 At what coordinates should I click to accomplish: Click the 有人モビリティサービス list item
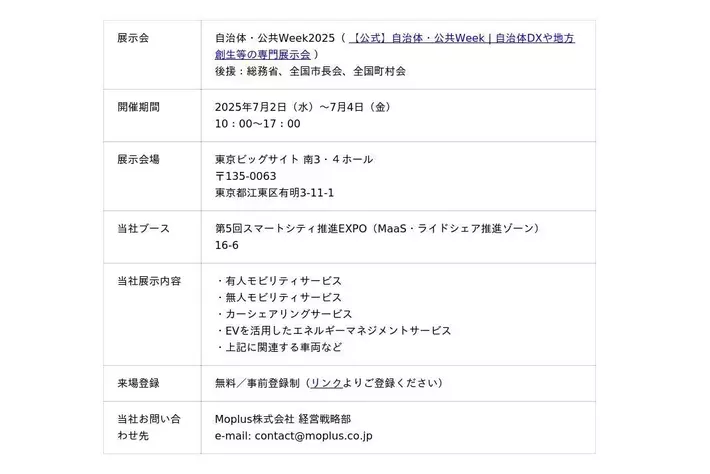pyautogui.click(x=281, y=281)
